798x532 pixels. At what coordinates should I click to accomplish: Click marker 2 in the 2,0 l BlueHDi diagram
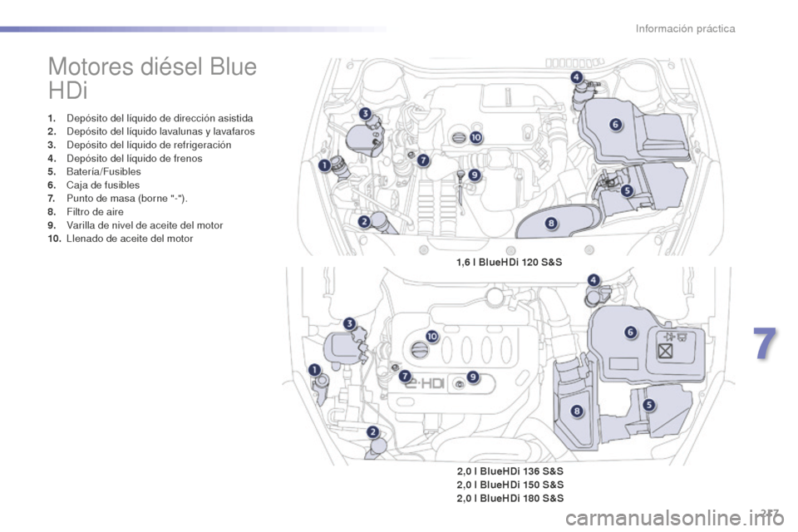(373, 432)
